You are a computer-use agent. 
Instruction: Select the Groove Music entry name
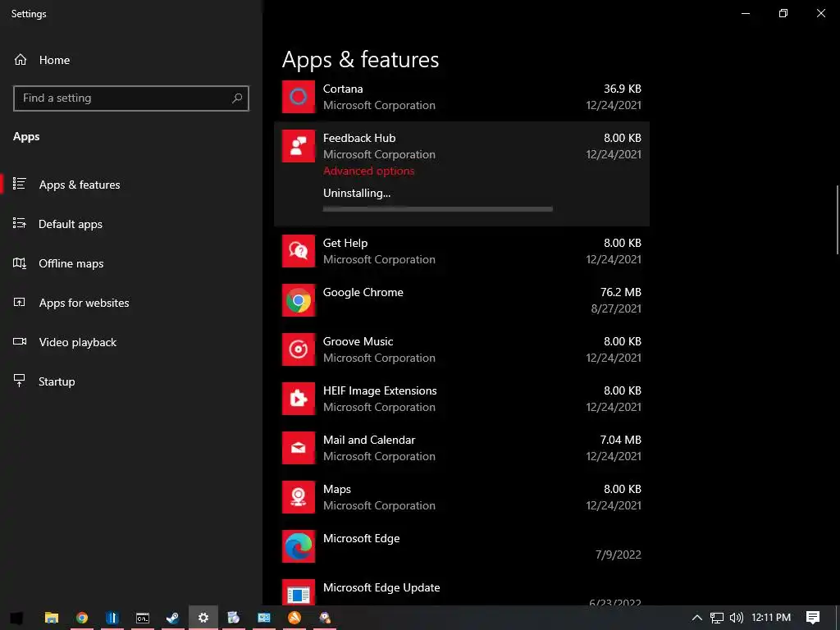358,341
